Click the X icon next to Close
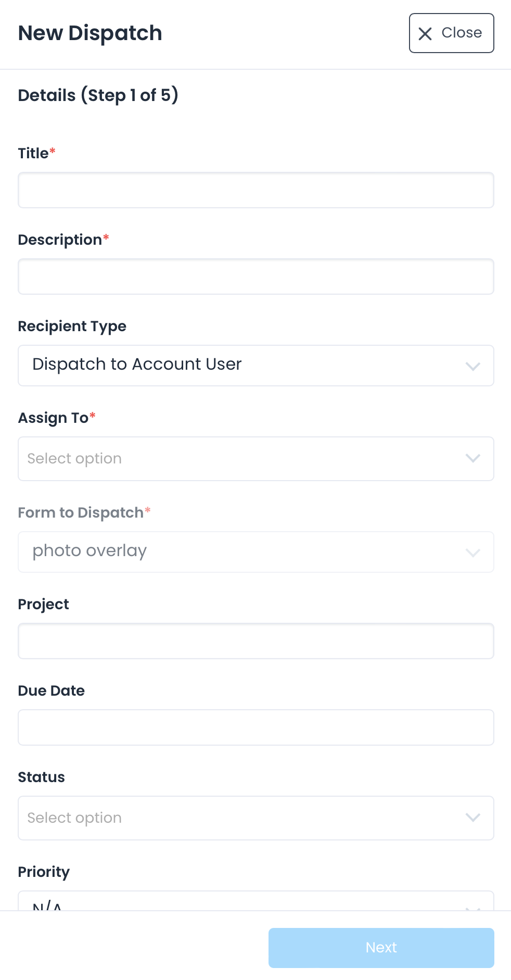 click(x=425, y=33)
